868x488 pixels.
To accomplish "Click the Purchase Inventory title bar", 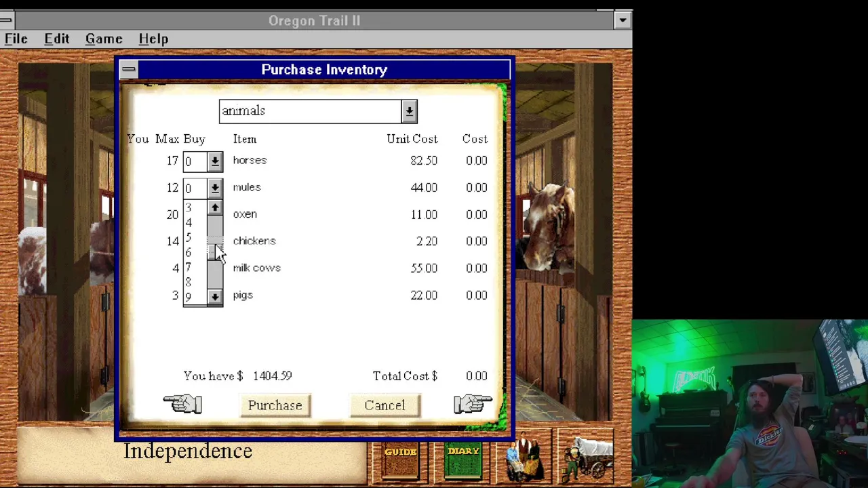I will [x=324, y=69].
